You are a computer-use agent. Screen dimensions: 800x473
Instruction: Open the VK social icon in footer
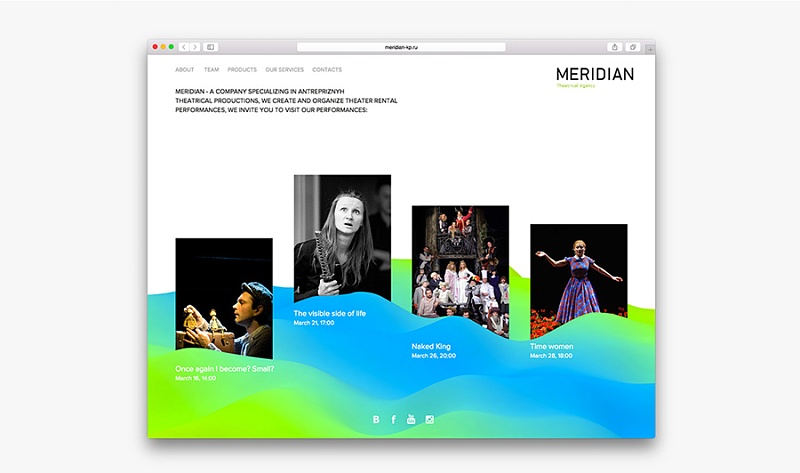pos(376,419)
